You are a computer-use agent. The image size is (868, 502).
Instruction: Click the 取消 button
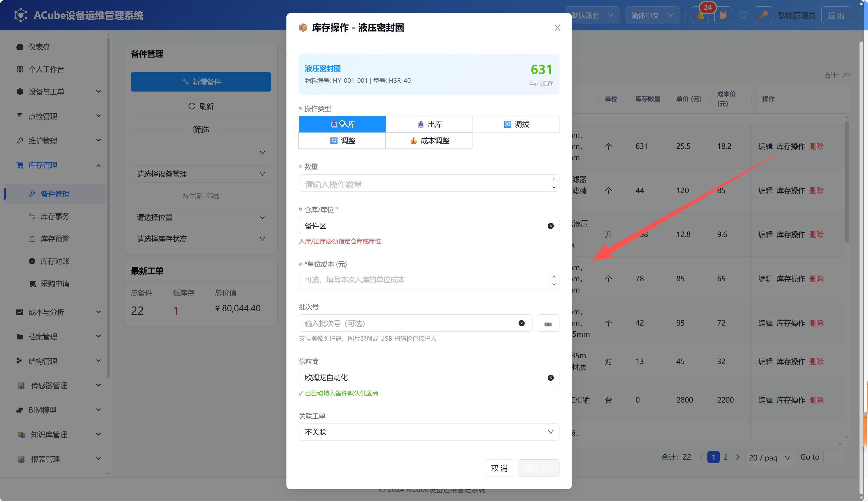point(499,468)
